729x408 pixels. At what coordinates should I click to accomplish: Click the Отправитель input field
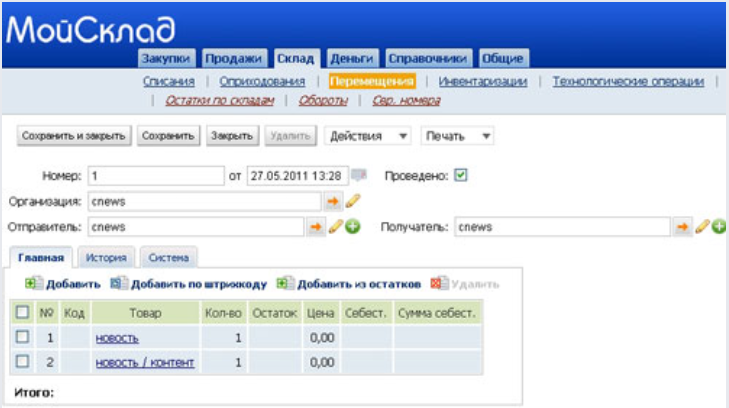[x=196, y=227]
